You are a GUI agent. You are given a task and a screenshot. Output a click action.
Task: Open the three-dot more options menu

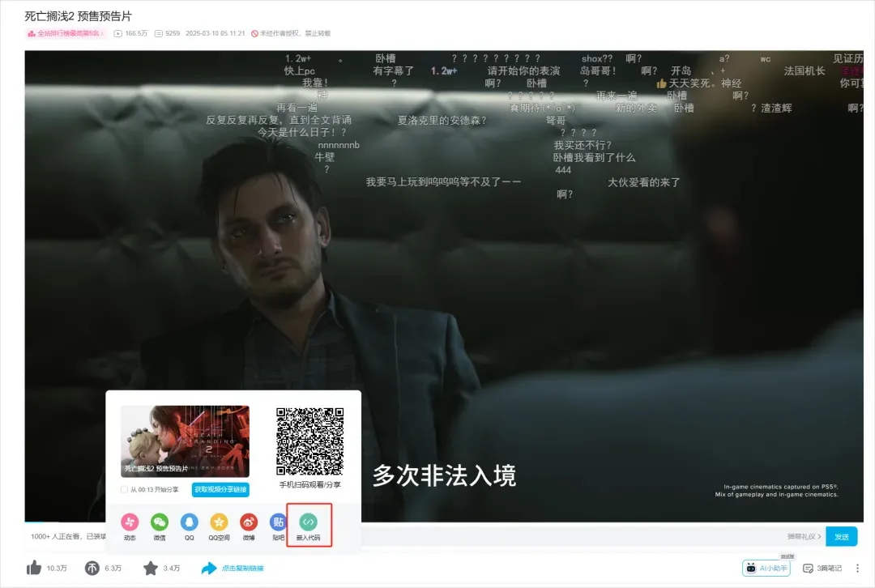click(857, 568)
